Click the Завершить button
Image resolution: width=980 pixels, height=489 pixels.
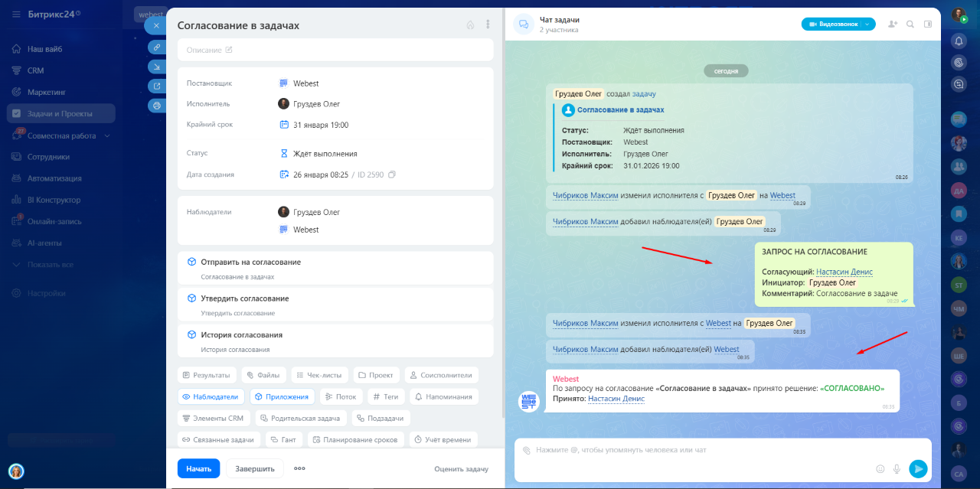pos(255,468)
